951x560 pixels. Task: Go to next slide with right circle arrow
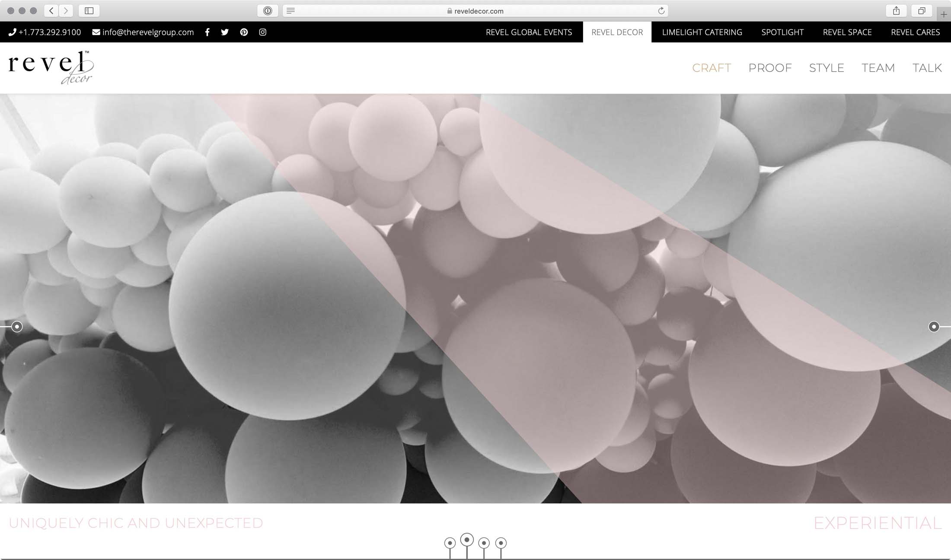pyautogui.click(x=934, y=327)
